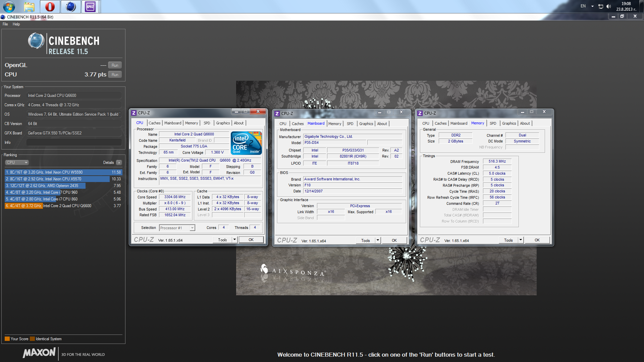The width and height of the screenshot is (644, 362).
Task: Open Memory tab in first CPU-Z window
Action: (192, 123)
